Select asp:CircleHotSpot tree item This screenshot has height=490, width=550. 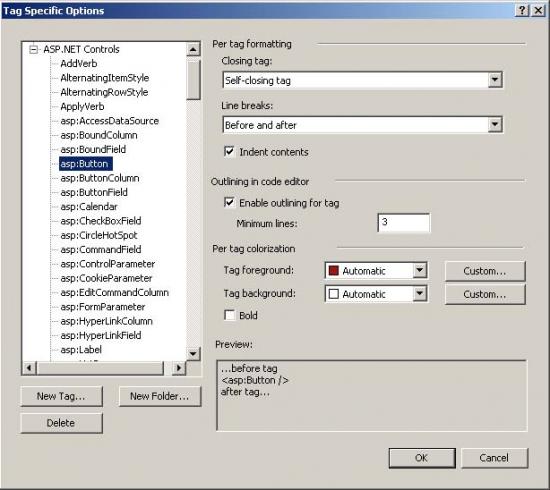tap(99, 235)
